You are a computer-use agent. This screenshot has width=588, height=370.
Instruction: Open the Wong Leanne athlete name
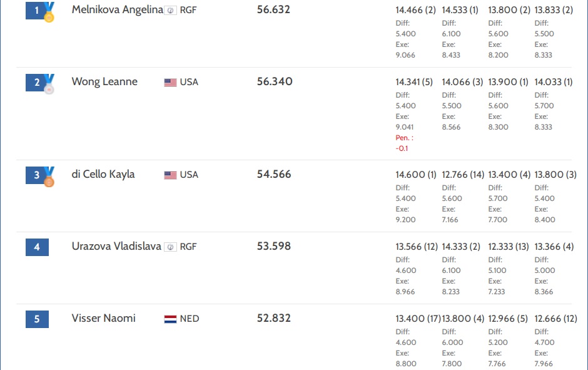click(104, 81)
